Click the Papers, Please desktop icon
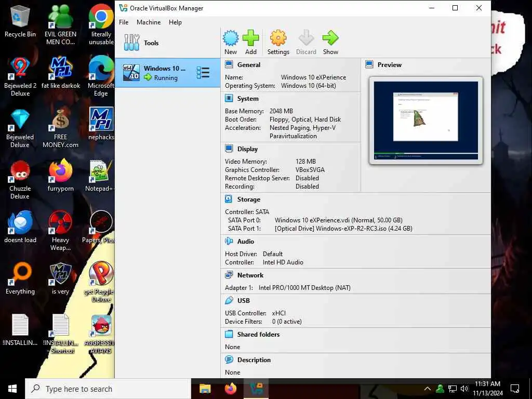Screen dimensions: 532x399 coord(99,227)
